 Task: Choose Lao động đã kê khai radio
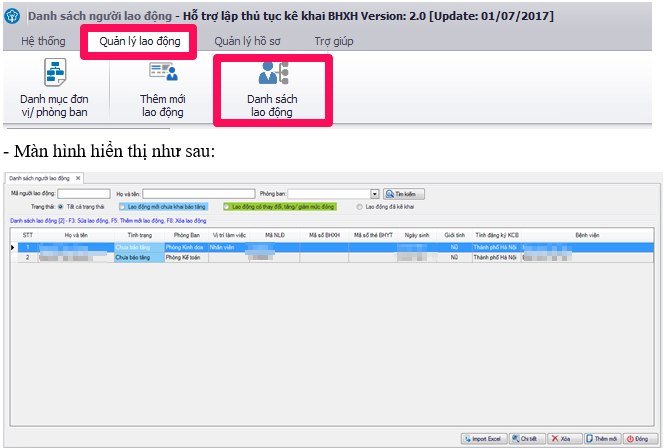(x=360, y=206)
